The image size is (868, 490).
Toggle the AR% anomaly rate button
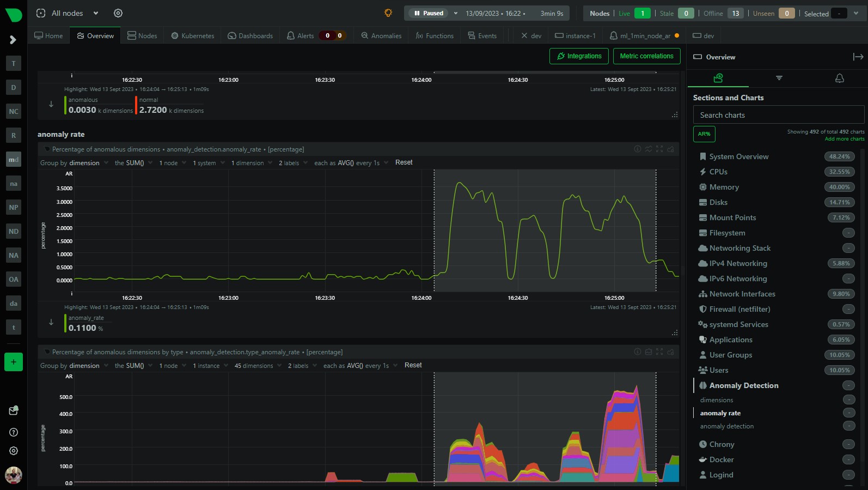[x=704, y=134]
